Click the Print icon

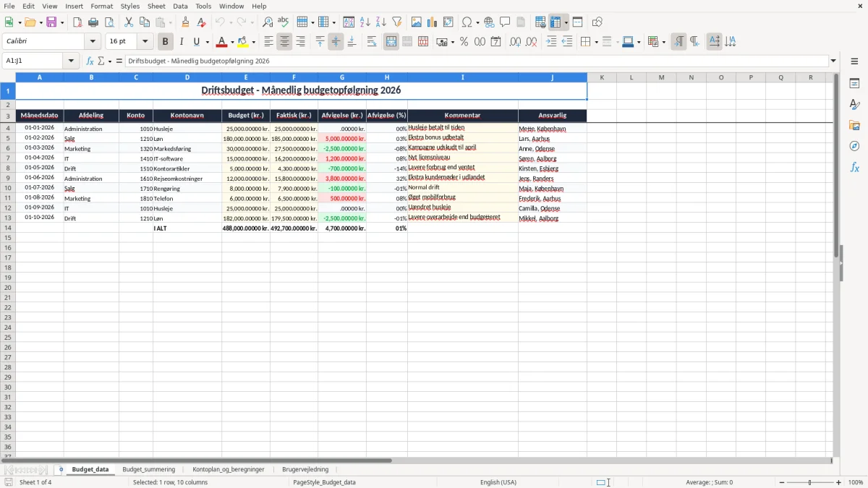coord(93,22)
